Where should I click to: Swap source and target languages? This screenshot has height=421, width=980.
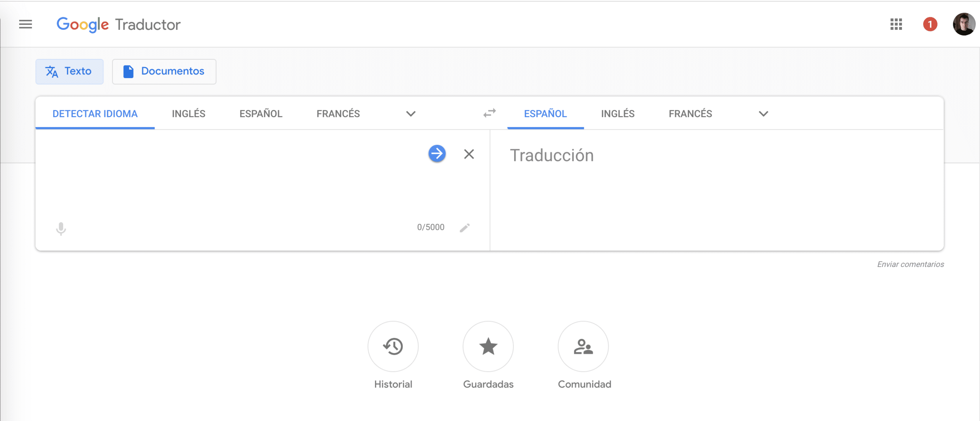pyautogui.click(x=489, y=113)
